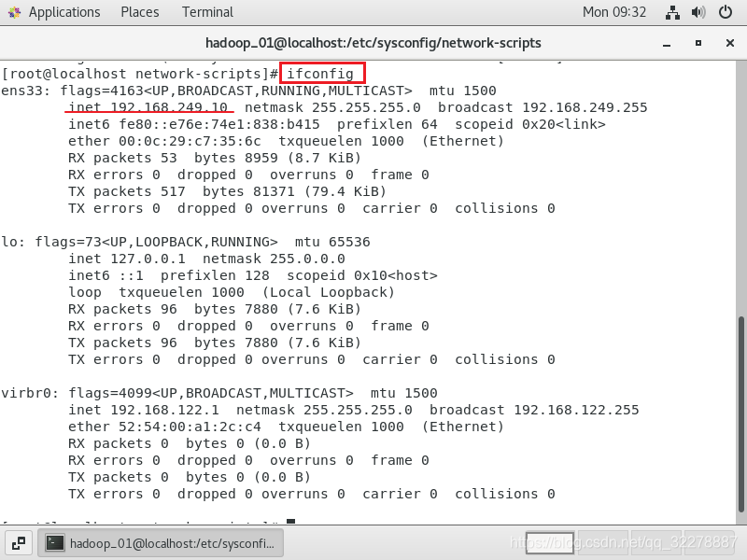747x560 pixels.
Task: Click the ifconfig command text
Action: pyautogui.click(x=320, y=74)
